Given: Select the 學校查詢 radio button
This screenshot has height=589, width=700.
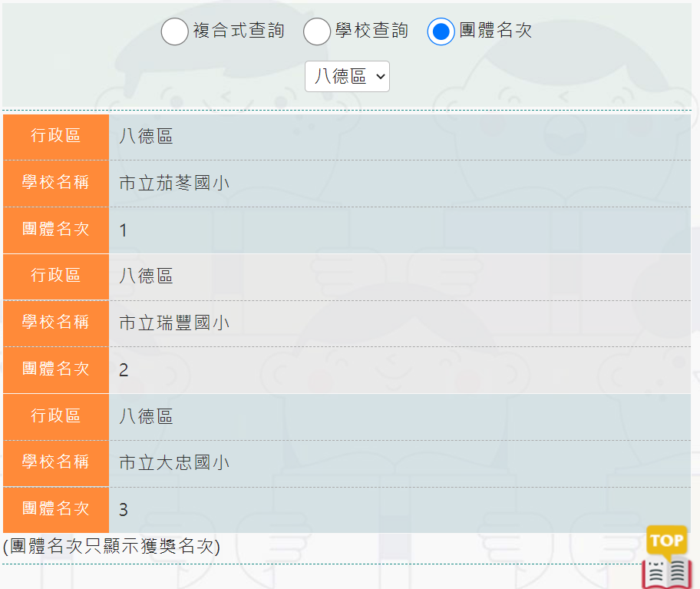Looking at the screenshot, I should (x=316, y=31).
